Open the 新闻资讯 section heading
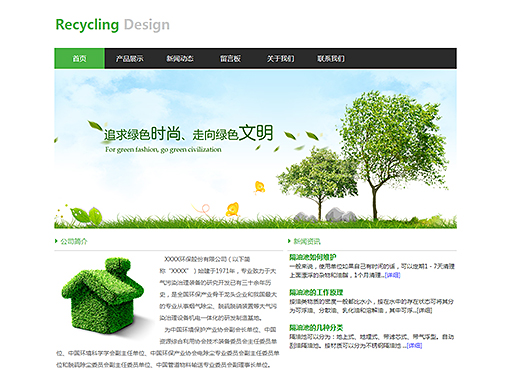 pos(307,241)
